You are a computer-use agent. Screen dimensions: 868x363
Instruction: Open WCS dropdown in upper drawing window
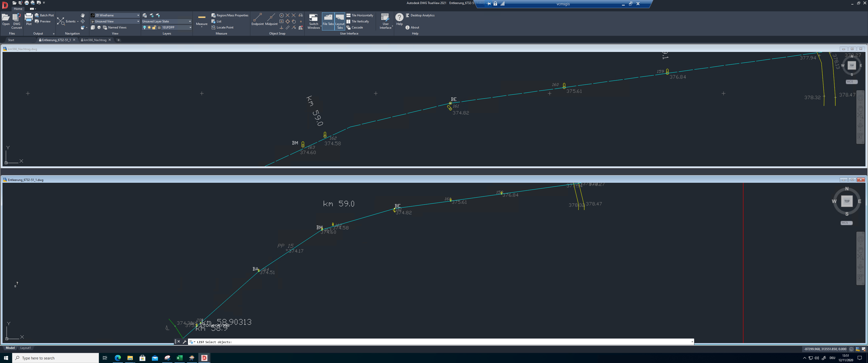pos(852,82)
